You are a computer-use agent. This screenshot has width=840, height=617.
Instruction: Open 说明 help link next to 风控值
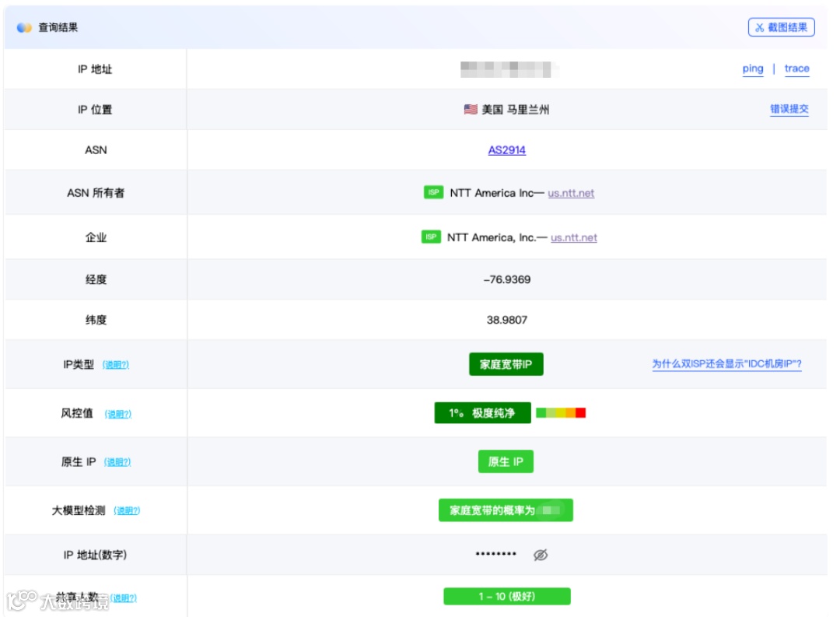point(118,414)
